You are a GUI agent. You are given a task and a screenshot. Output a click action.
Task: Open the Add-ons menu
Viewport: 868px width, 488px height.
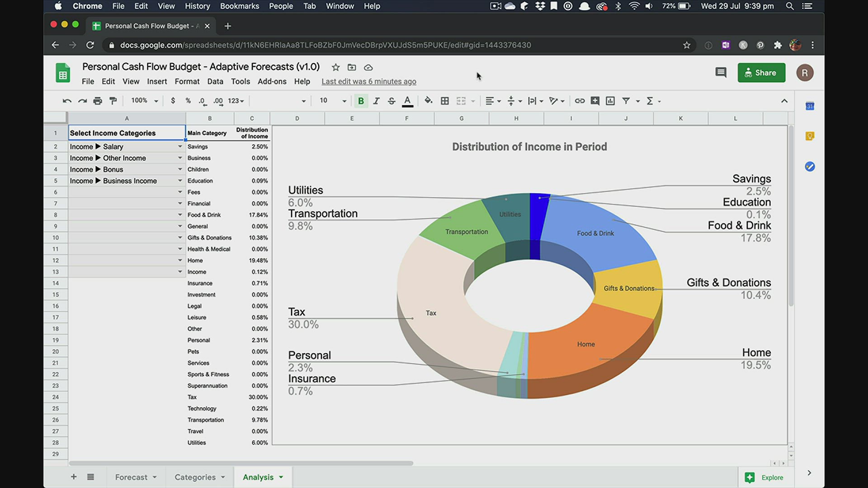(272, 81)
